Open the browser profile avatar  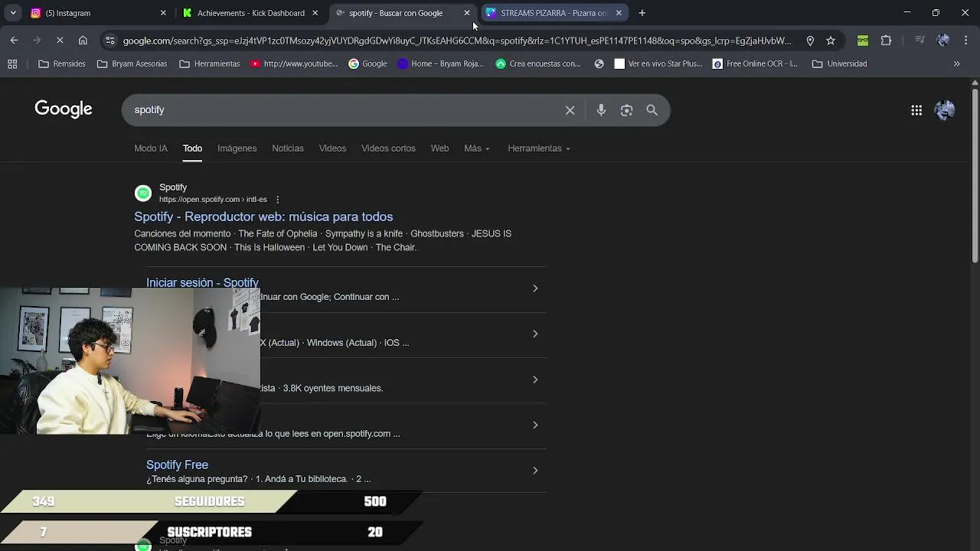tap(943, 41)
